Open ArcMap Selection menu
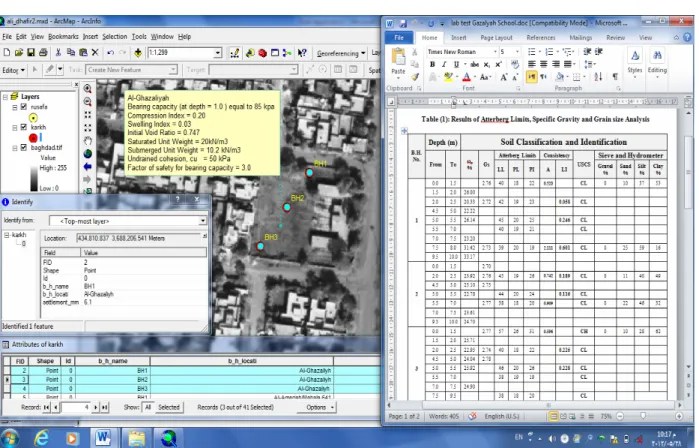 click(115, 37)
